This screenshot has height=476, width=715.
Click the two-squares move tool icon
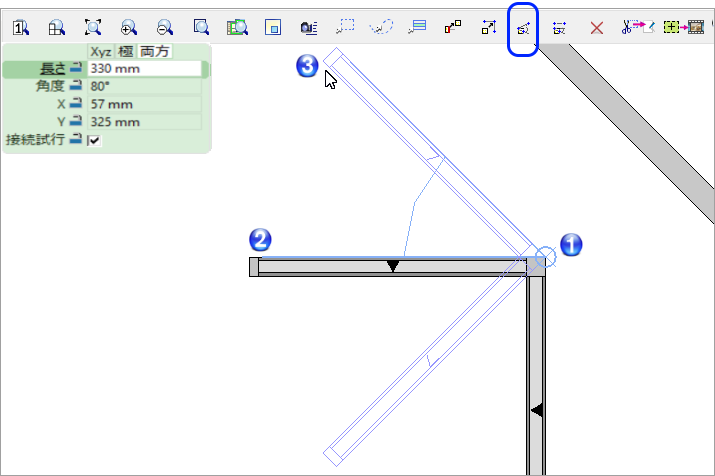pos(453,27)
